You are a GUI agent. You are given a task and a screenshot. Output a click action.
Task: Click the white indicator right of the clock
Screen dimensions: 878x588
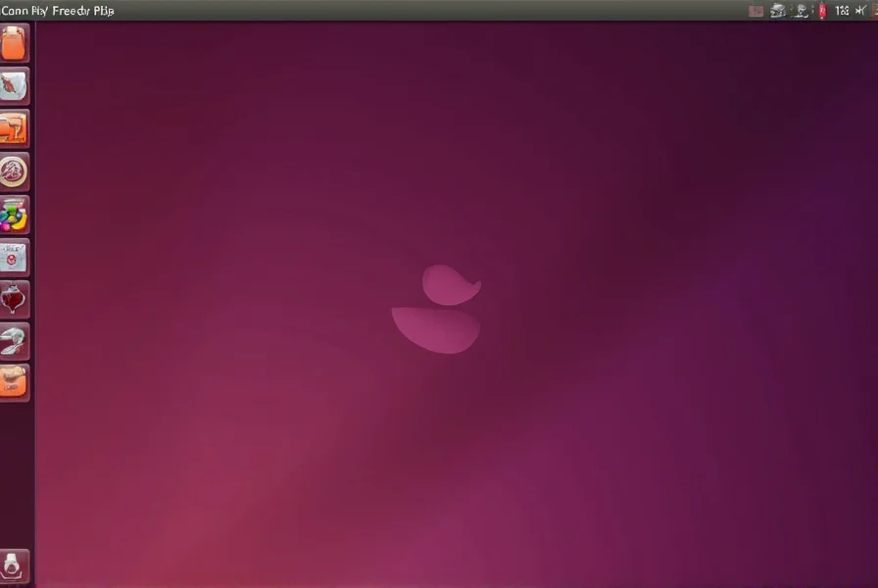(x=860, y=10)
